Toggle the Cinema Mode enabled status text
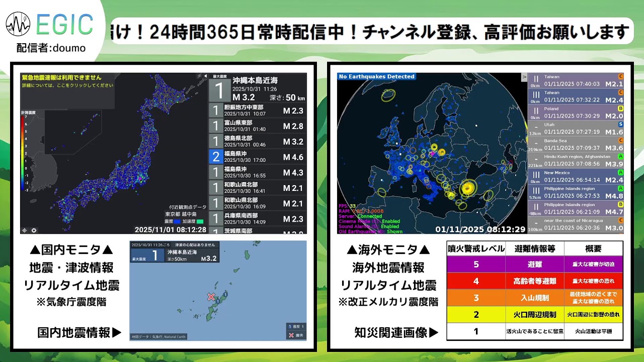This screenshot has height=362, width=644. [390, 221]
